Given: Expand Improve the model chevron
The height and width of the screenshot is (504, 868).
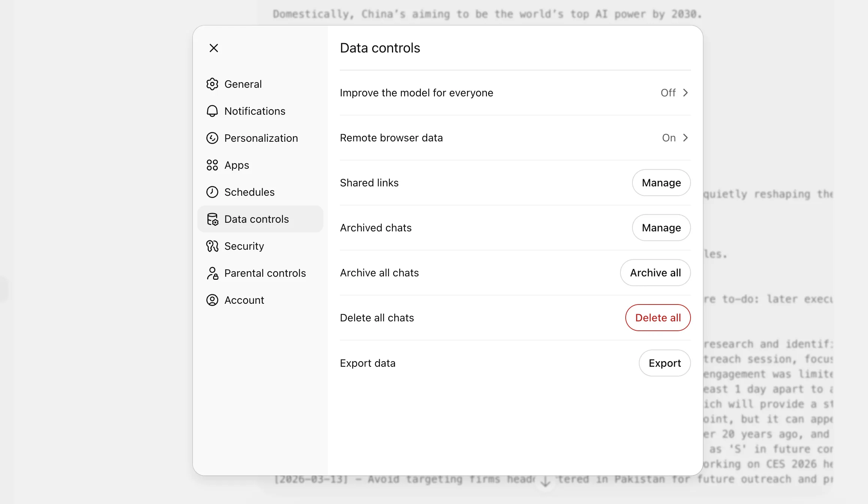Looking at the screenshot, I should point(685,93).
